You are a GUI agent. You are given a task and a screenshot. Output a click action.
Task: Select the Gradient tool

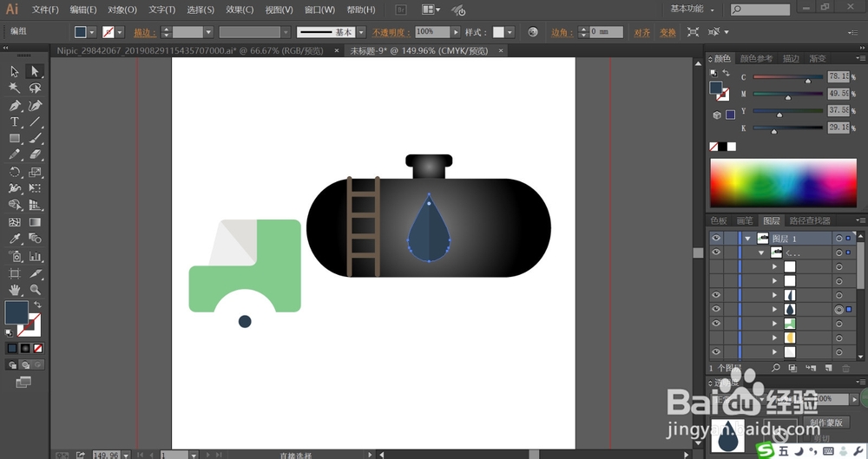pyautogui.click(x=35, y=222)
